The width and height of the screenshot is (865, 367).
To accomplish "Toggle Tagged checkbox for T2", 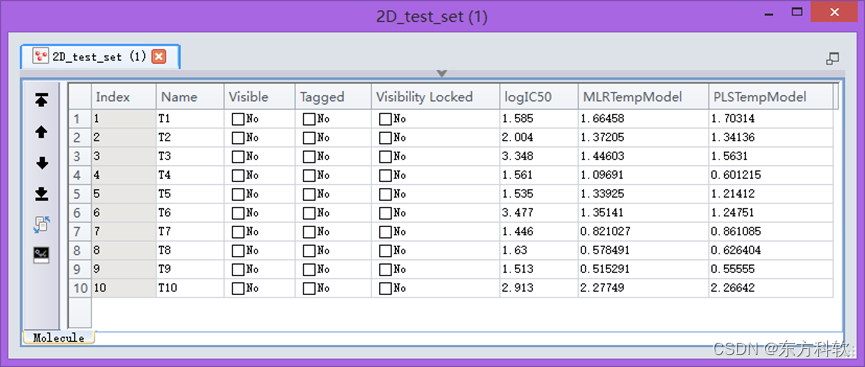I will (309, 137).
